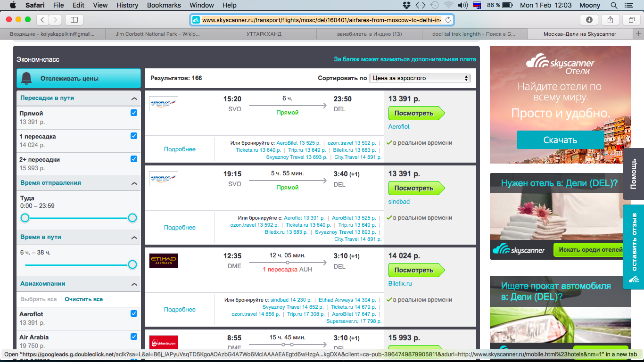The height and width of the screenshot is (362, 644).
Task: Open Spotlight search in the menu bar
Action: (614, 5)
